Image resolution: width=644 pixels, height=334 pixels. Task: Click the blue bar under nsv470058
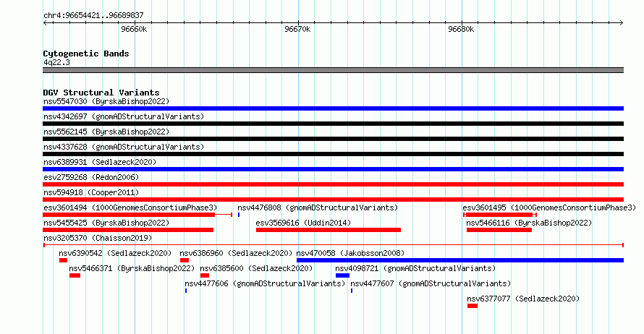[460, 260]
